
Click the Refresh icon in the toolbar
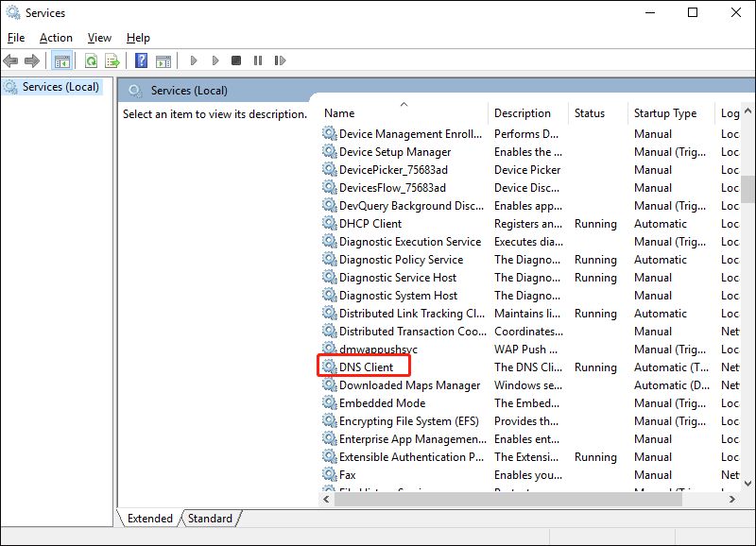coord(90,60)
